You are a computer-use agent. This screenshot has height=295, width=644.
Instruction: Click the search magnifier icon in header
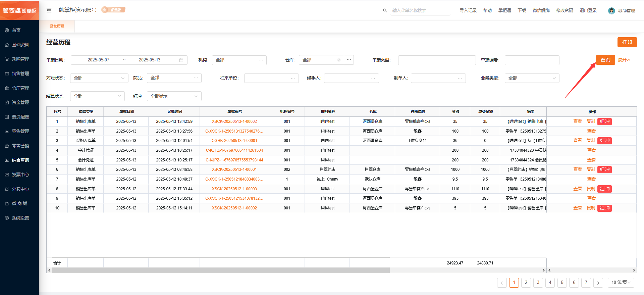[x=385, y=10]
